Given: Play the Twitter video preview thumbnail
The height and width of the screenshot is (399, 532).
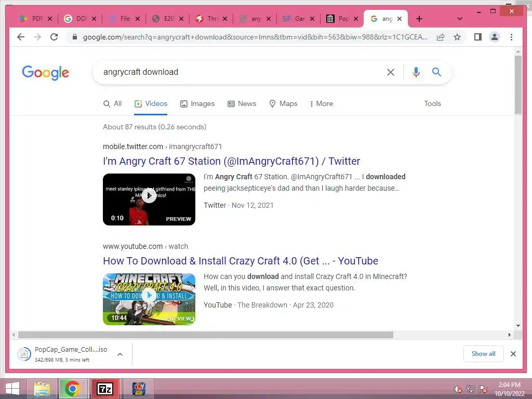Looking at the screenshot, I should (149, 199).
